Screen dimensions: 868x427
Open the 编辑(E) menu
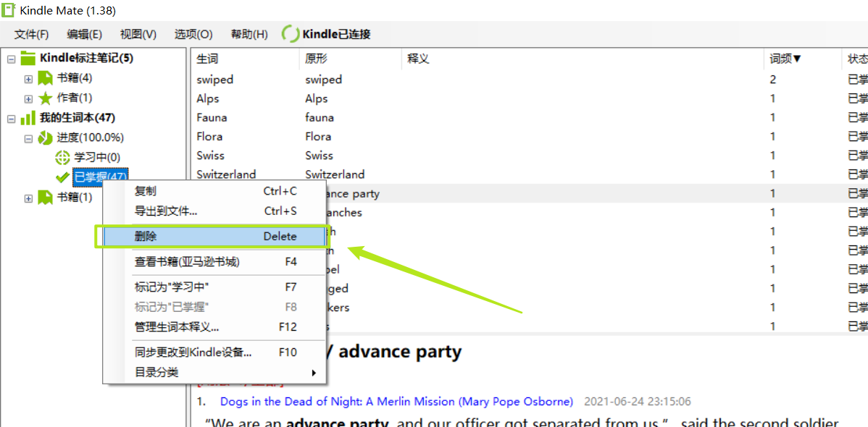click(85, 34)
